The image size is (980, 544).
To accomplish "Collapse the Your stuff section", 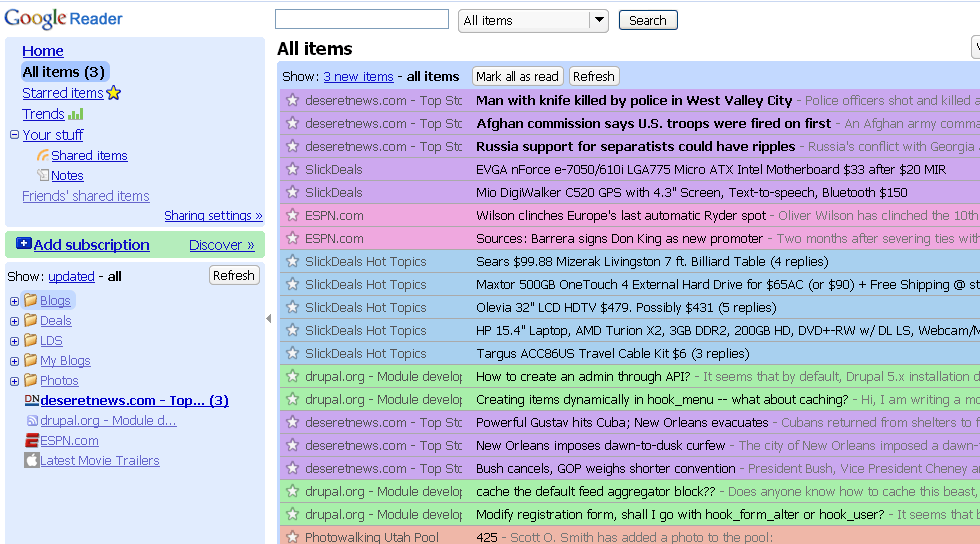I will coord(14,134).
